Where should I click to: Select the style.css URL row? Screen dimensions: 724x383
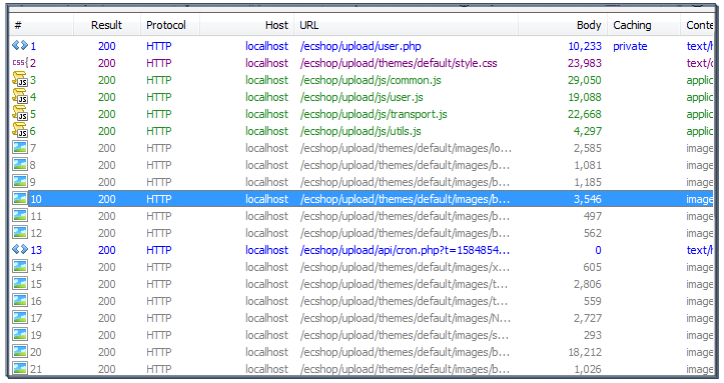398,63
